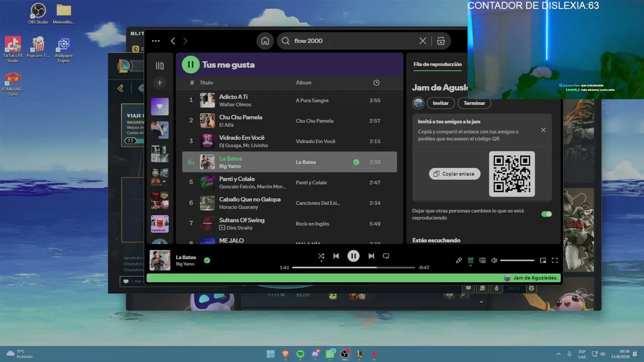
Task: Open Wallpaper Engine desktop shortcut
Action: 63,49
